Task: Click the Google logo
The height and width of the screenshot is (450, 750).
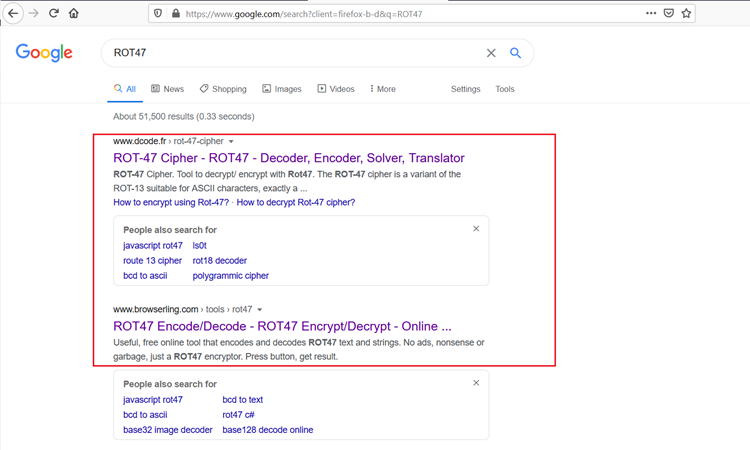Action: click(44, 53)
